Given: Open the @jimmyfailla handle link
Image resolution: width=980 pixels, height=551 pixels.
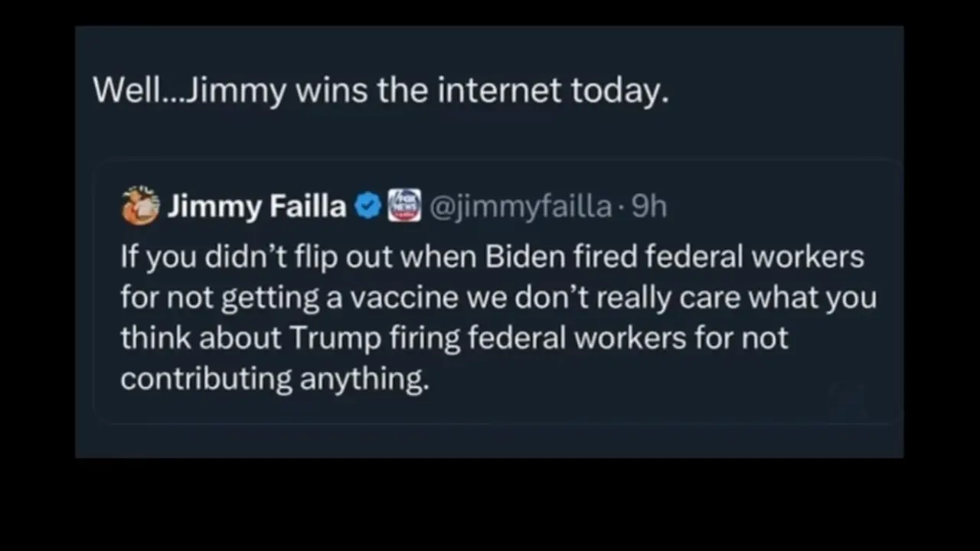Looking at the screenshot, I should [521, 207].
